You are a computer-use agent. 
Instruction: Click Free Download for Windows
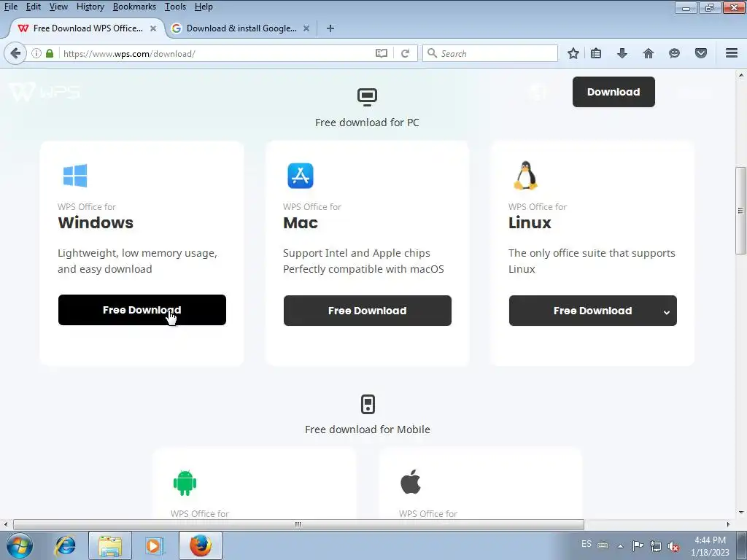tap(142, 310)
